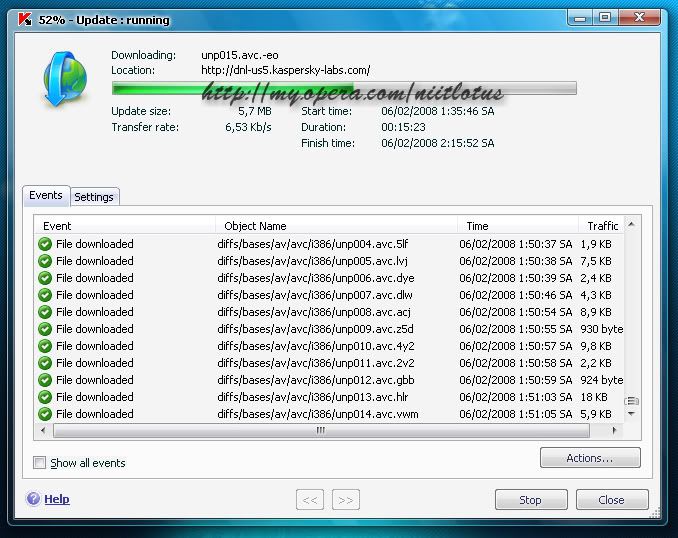Enable the Show all events checkbox
Screen dimensions: 678x538
(39, 463)
